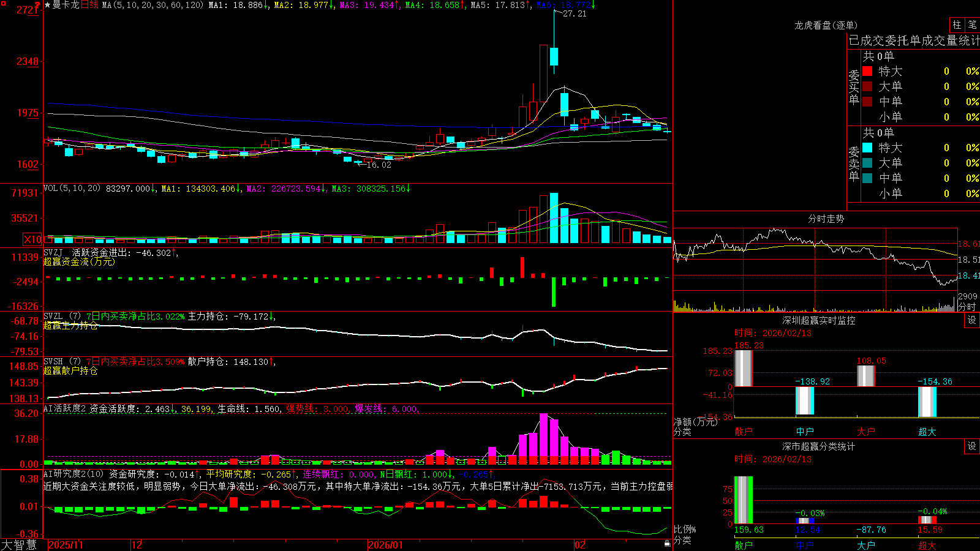The image size is (980, 551).
Task: Click the 深圳超赢实时监控 title
Action: (x=818, y=320)
